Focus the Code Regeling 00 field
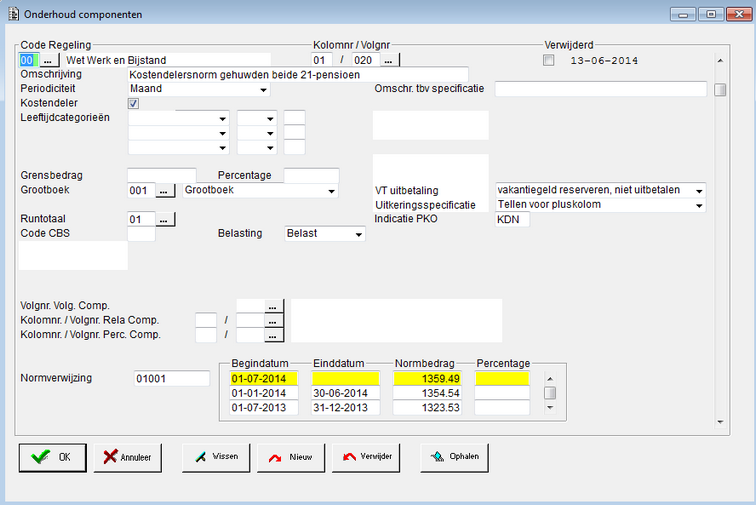The width and height of the screenshot is (756, 505). click(x=28, y=60)
